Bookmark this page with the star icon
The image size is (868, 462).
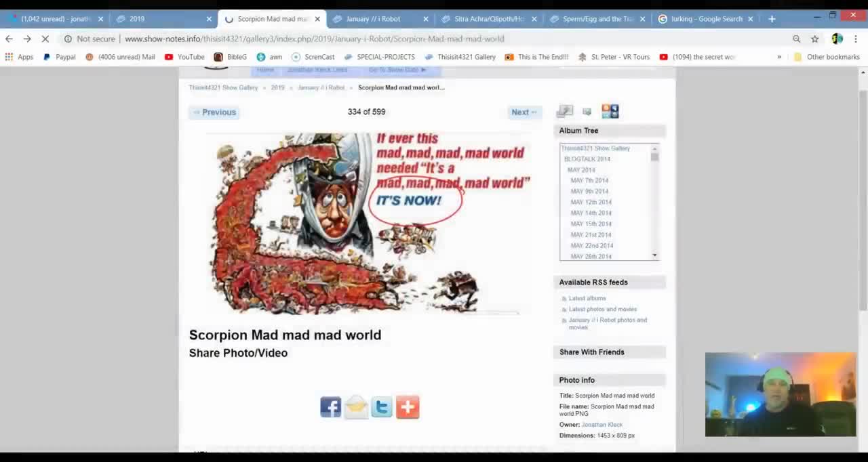pos(815,39)
